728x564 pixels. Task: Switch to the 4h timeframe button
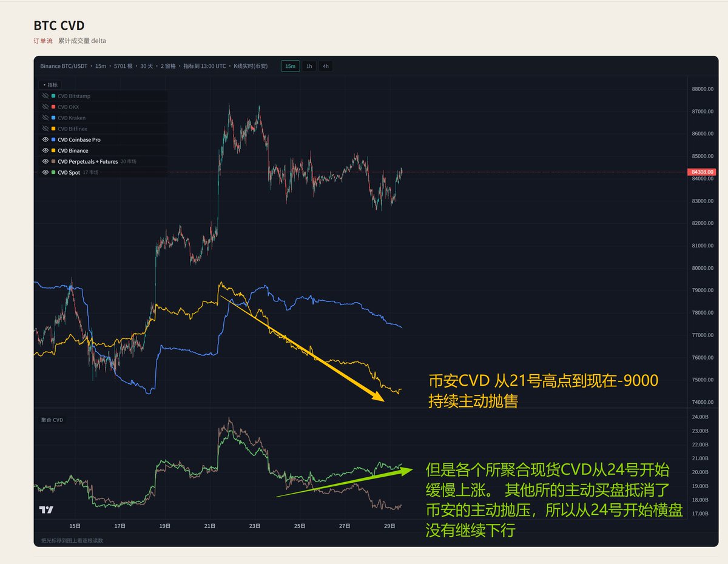[326, 66]
